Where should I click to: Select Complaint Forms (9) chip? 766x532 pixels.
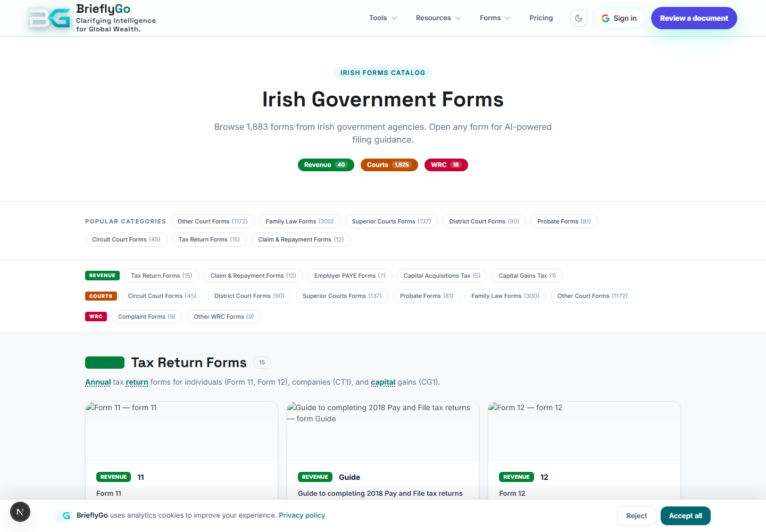pyautogui.click(x=147, y=317)
